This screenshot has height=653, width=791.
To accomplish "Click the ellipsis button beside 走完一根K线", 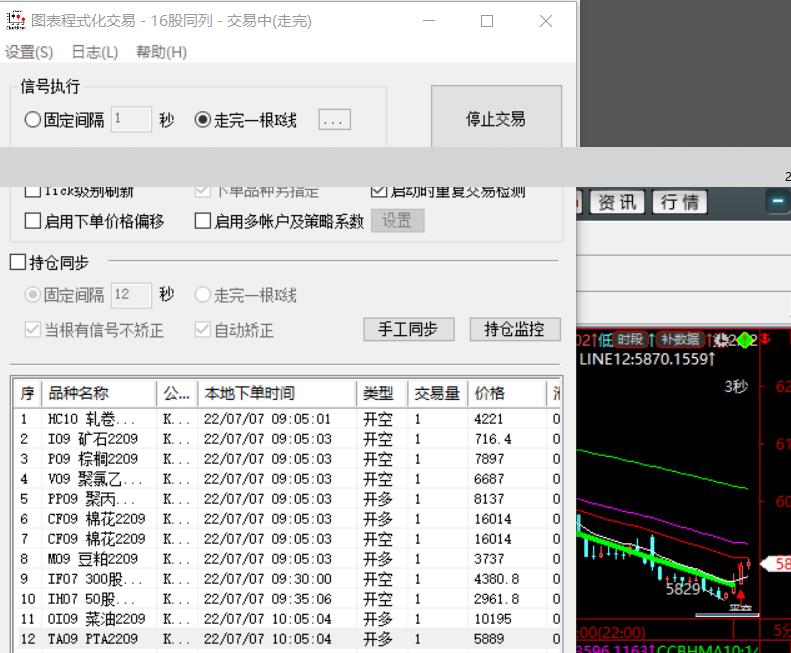I will tap(335, 120).
